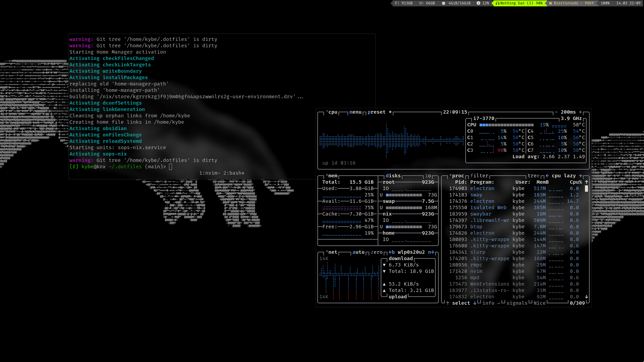Switch to tmux window 1:nvim
Image resolution: width=644 pixels, height=362 pixels.
[x=209, y=173]
